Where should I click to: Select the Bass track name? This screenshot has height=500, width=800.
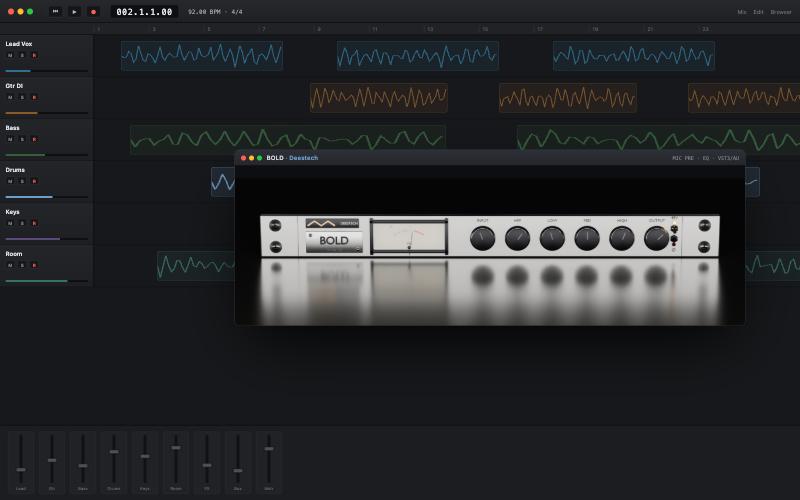click(x=12, y=128)
